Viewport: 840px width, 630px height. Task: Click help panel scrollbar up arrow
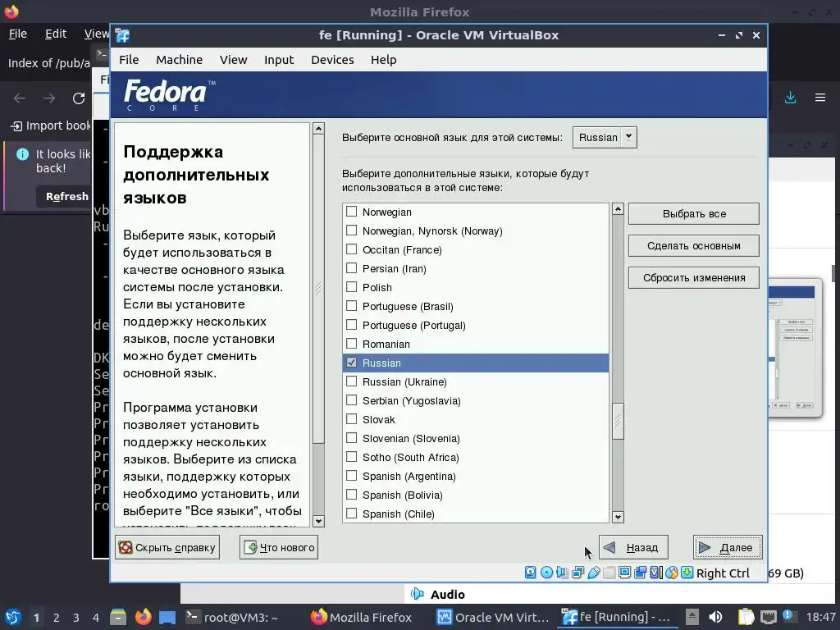pos(319,129)
